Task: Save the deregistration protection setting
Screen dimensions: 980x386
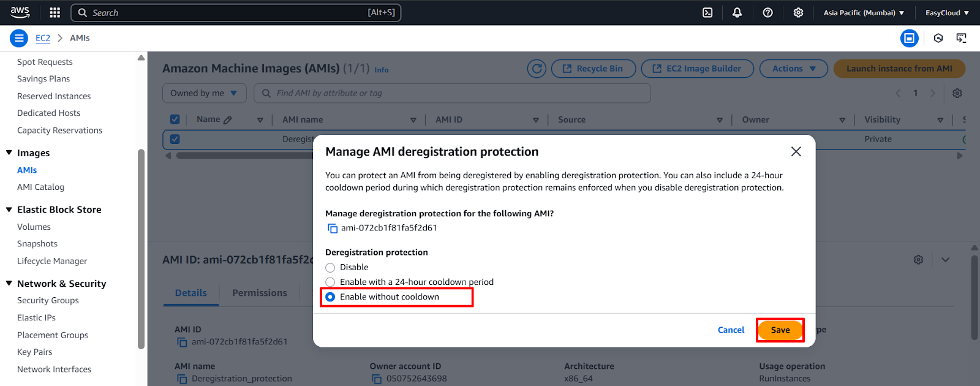Action: pyautogui.click(x=780, y=330)
